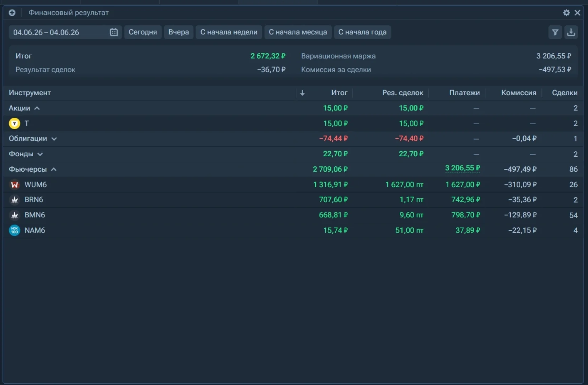
Task: Click the WUM6 futures logo icon
Action: 14,184
